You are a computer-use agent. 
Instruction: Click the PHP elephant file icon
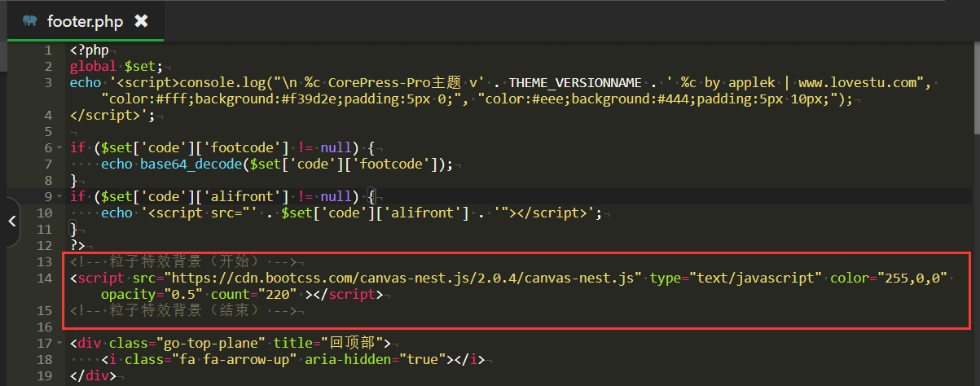coord(30,20)
